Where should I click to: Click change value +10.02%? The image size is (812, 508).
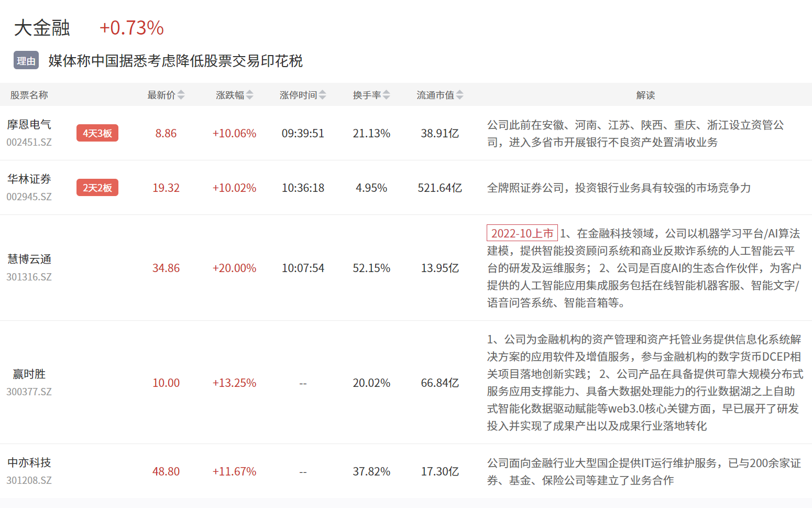tap(234, 188)
